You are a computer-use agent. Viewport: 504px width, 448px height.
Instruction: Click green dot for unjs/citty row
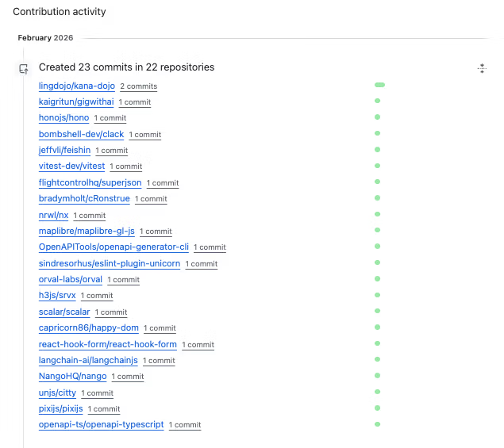point(377,392)
